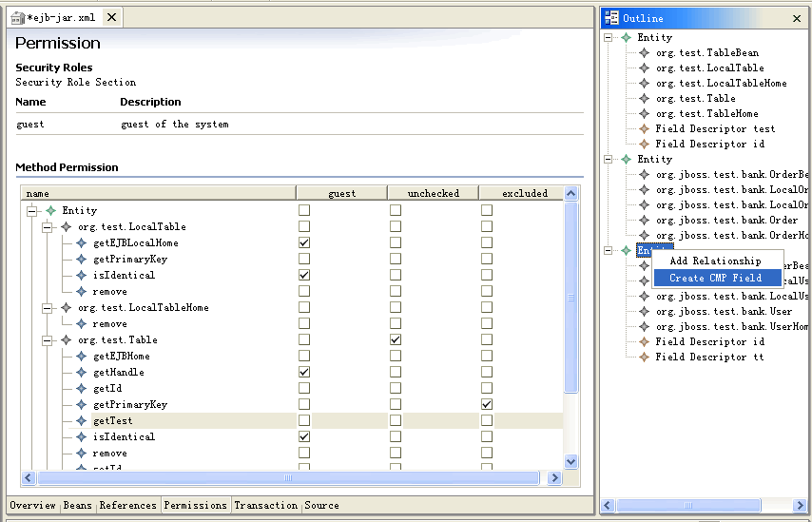Click permission table scroll down arrow
The image size is (812, 522).
[x=570, y=461]
